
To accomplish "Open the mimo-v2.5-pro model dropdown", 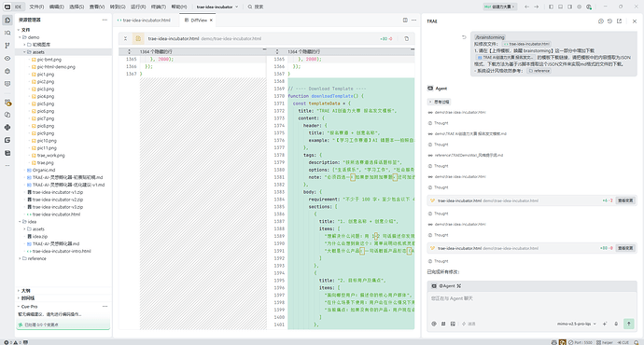I will [x=576, y=324].
